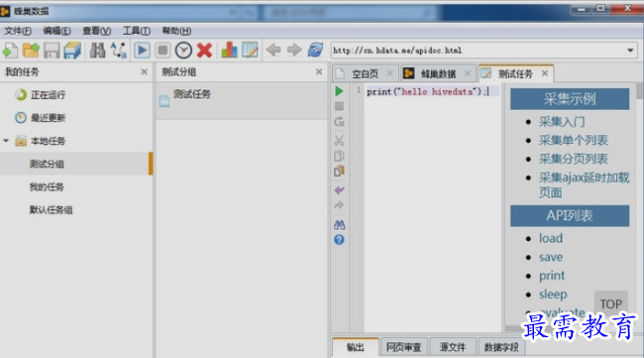Image resolution: width=644 pixels, height=358 pixels.
Task: Click the paste icon in editor sidebar
Action: point(339,171)
